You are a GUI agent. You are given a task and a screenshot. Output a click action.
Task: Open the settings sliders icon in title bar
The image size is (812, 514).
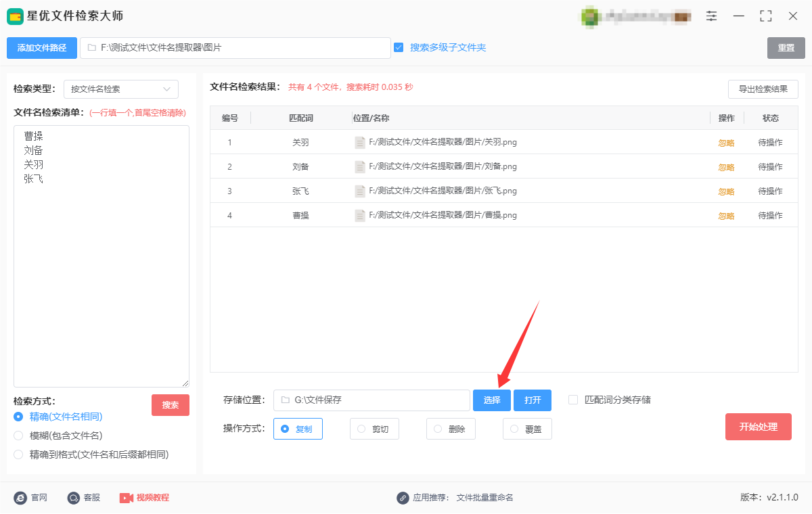pos(712,16)
